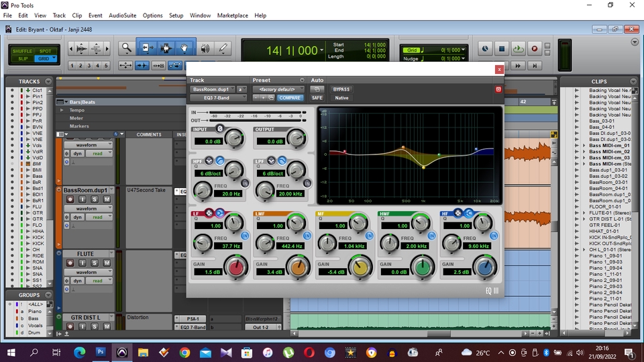Open the EQ3 7-Band plugin selector
Screen dimensions: 644x362
coord(218,98)
